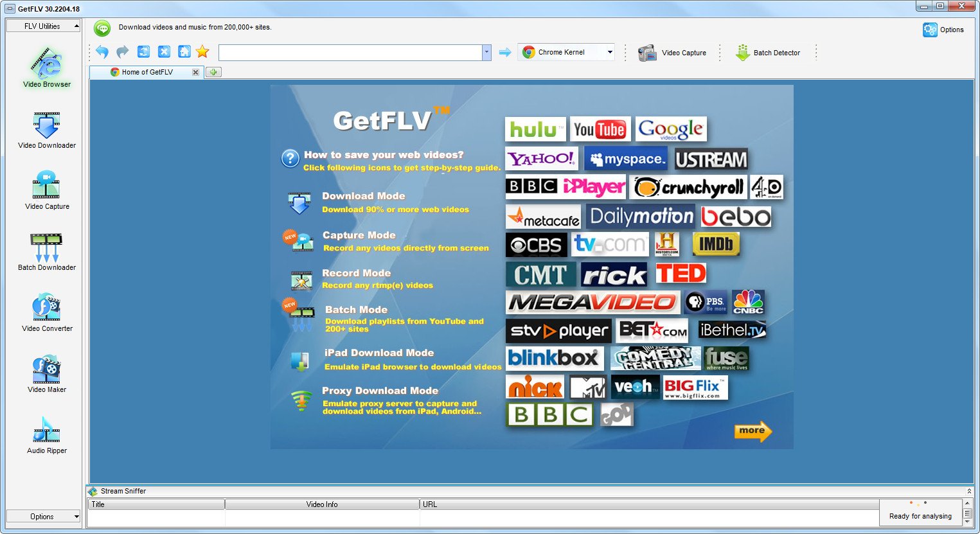Click the Batch Detector toolbar button
Viewport: 980px width, 534px height.
pos(768,53)
